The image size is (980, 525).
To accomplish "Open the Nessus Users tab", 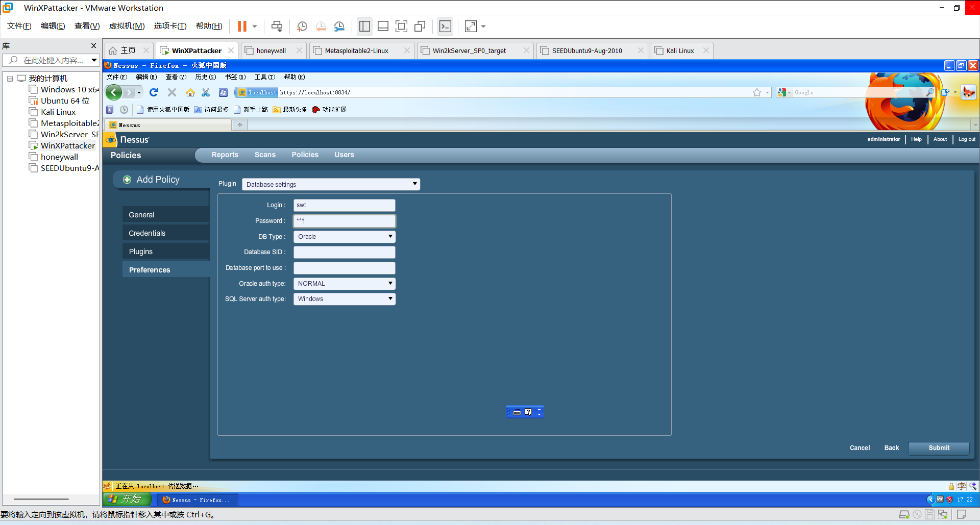I will (345, 155).
